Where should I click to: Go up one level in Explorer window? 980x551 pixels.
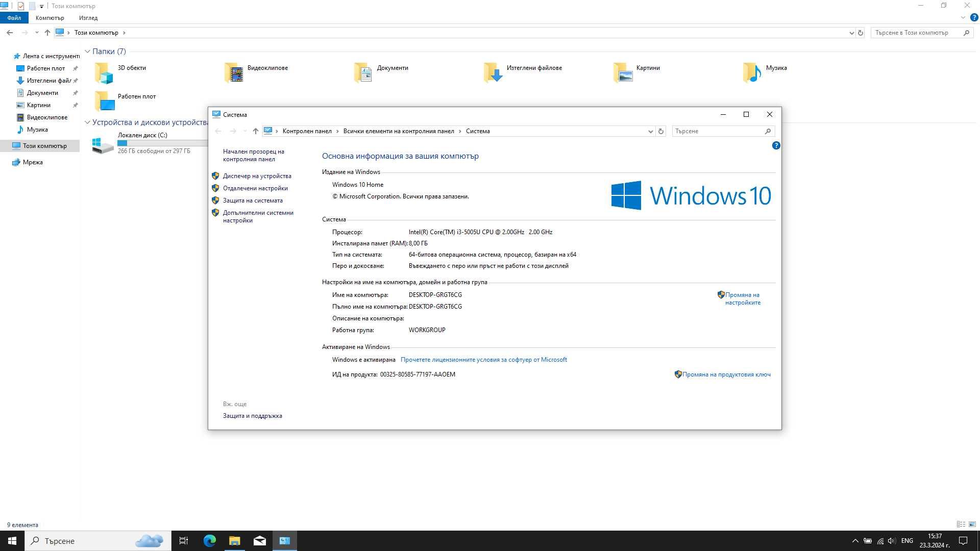(x=47, y=33)
